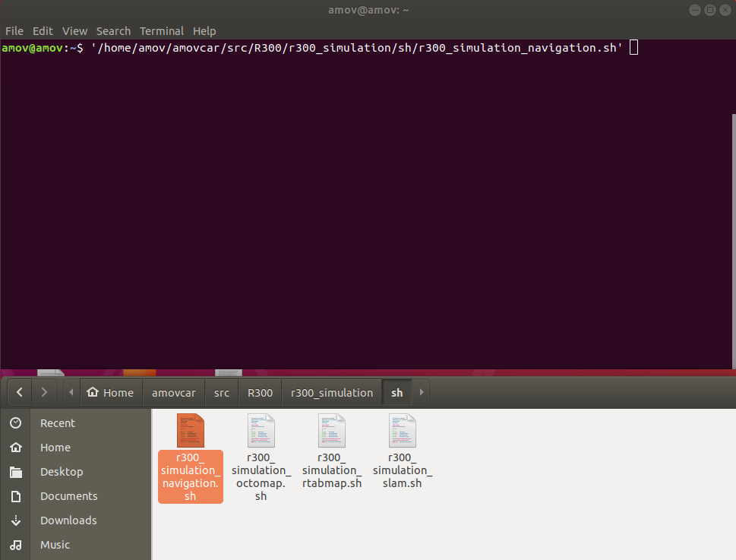
Task: Click the r300_simulation_slam.sh file name
Action: pos(403,470)
